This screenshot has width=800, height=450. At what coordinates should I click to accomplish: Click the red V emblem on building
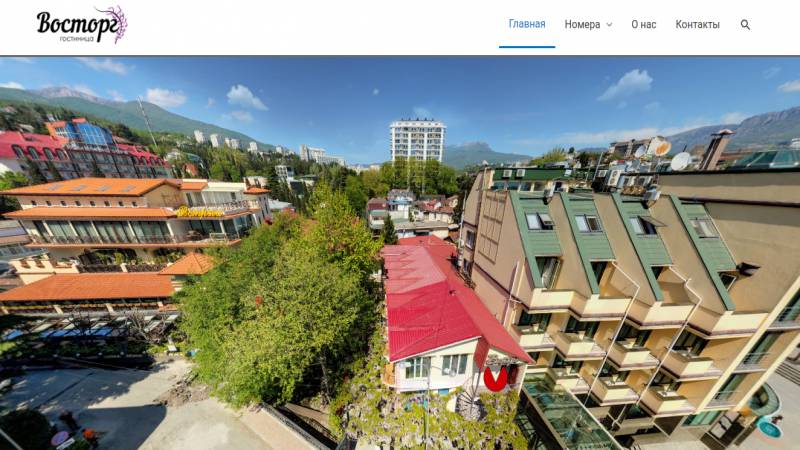point(496,379)
